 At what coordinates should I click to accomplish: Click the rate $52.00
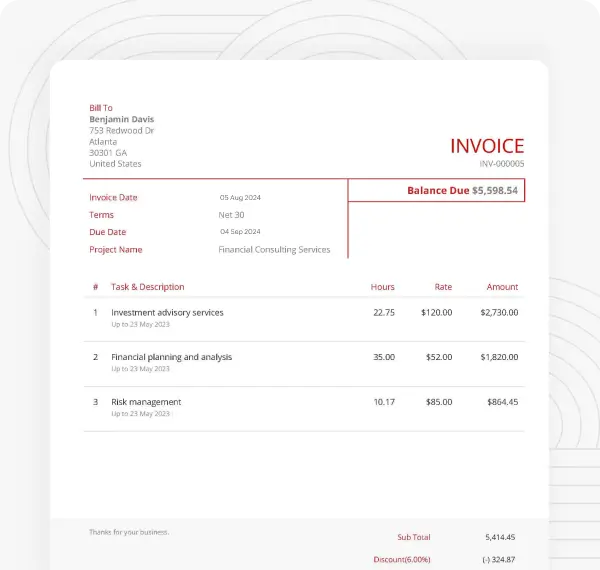tap(439, 357)
